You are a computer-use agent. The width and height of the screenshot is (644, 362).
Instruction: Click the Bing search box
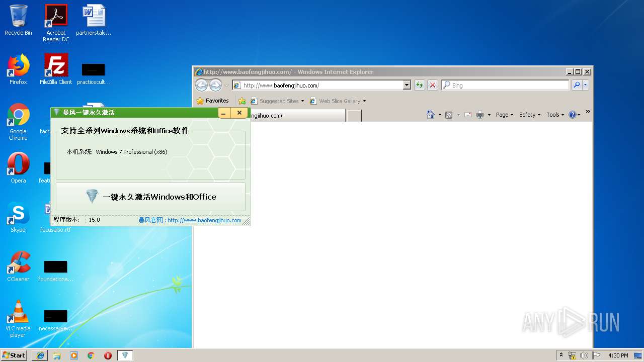(505, 85)
